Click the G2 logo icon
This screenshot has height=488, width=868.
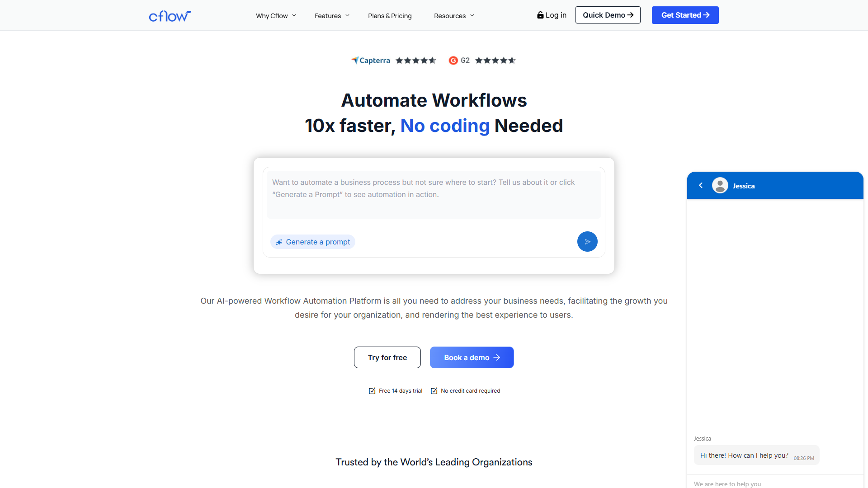click(453, 60)
